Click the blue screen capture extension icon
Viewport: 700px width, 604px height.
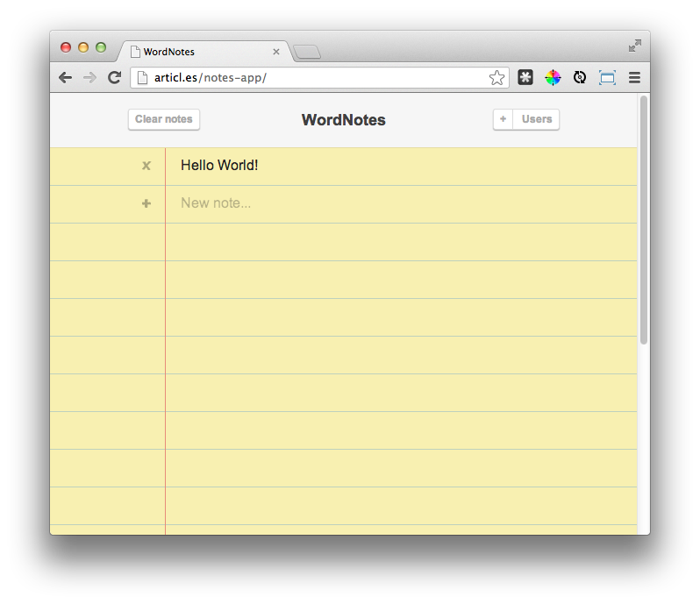pyautogui.click(x=607, y=78)
